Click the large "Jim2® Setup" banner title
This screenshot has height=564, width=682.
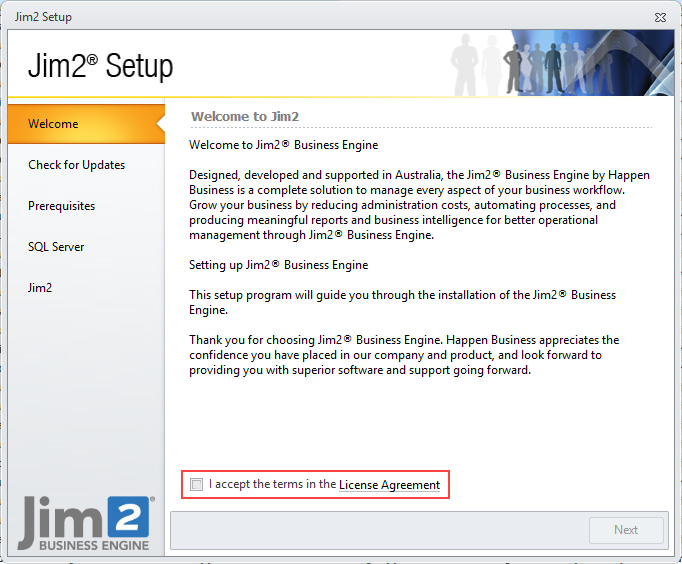click(100, 66)
